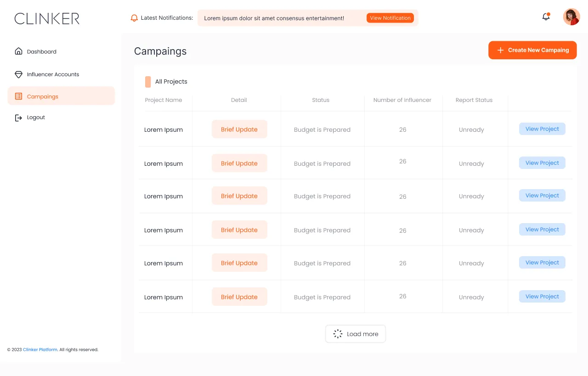Click the Dashboard home icon in sidebar
588x376 pixels.
[x=18, y=51]
